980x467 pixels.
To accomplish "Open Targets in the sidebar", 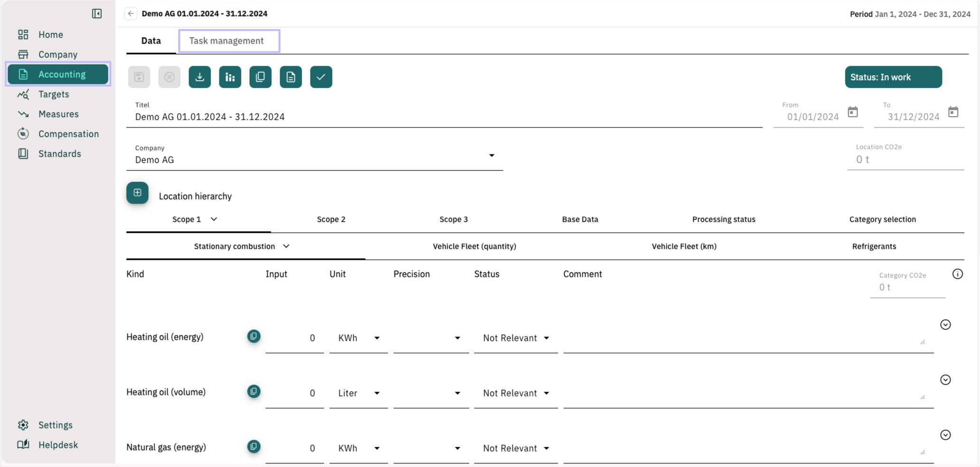I will pyautogui.click(x=58, y=94).
